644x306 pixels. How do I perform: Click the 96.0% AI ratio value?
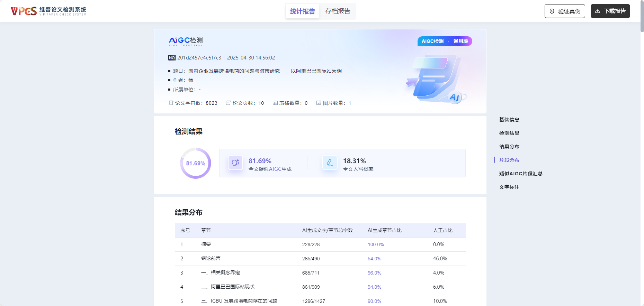point(375,273)
